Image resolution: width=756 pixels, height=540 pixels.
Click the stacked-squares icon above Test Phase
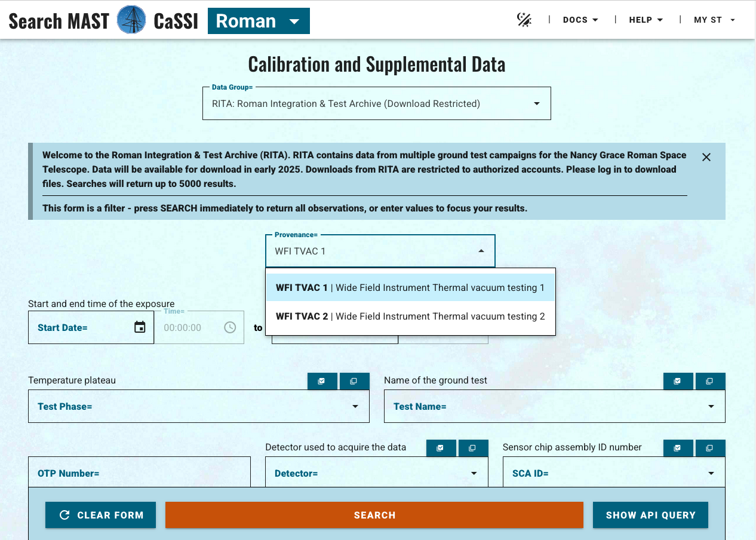[x=354, y=381]
